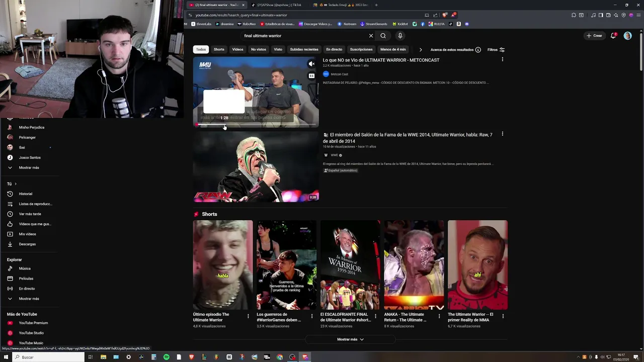Play the In Memory of Warrior short
This screenshot has width=644, height=362.
[x=350, y=265]
